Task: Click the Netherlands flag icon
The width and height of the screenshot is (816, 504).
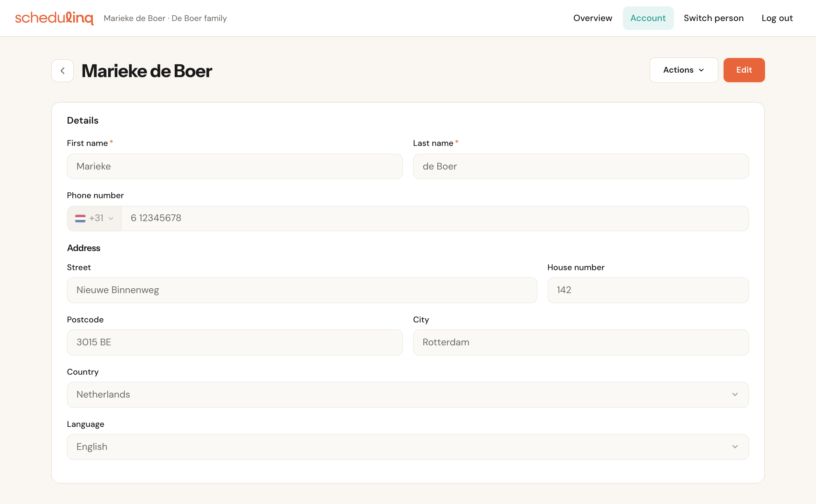Action: tap(80, 218)
